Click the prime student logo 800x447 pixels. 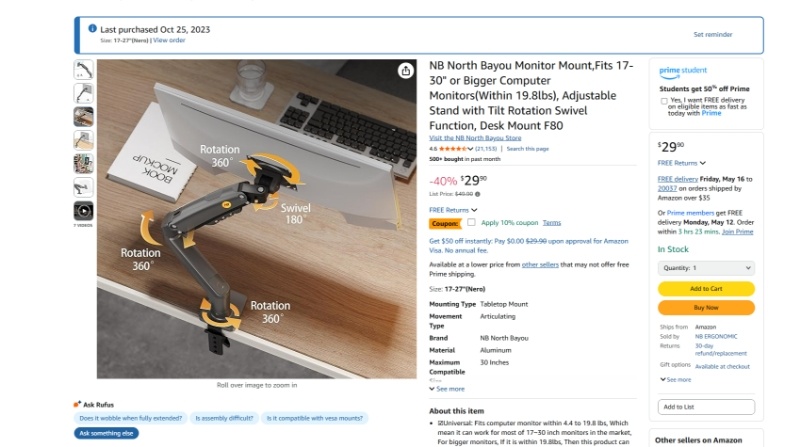[683, 71]
